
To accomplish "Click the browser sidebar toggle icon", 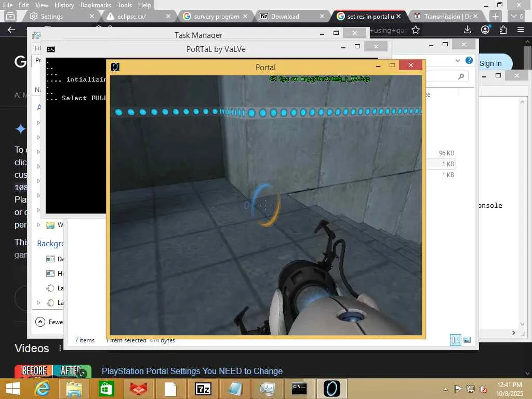I will click(x=10, y=16).
